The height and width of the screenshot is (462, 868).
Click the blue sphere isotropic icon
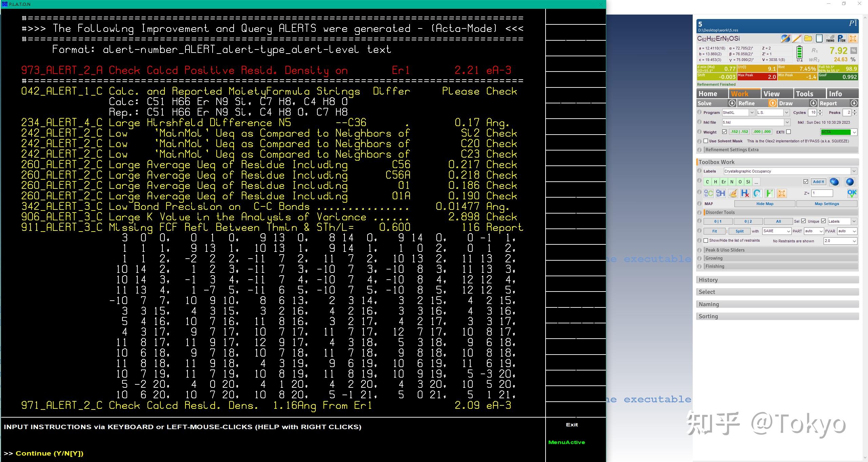point(850,182)
